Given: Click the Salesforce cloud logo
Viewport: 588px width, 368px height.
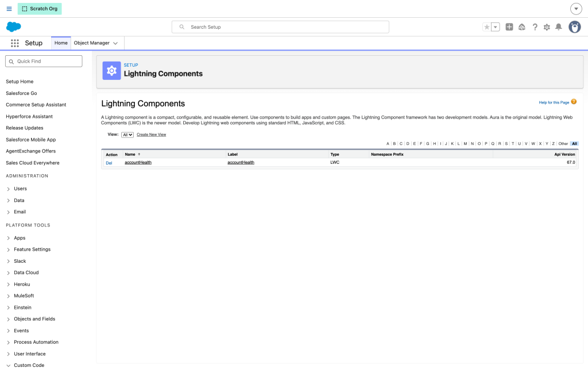Looking at the screenshot, I should (x=14, y=26).
